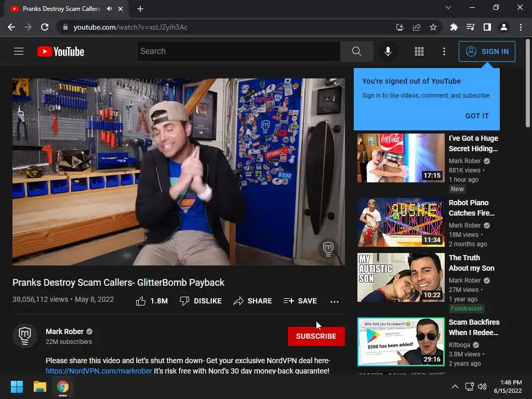Image resolution: width=532 pixels, height=399 pixels.
Task: Install app icon in address bar
Action: click(x=400, y=27)
